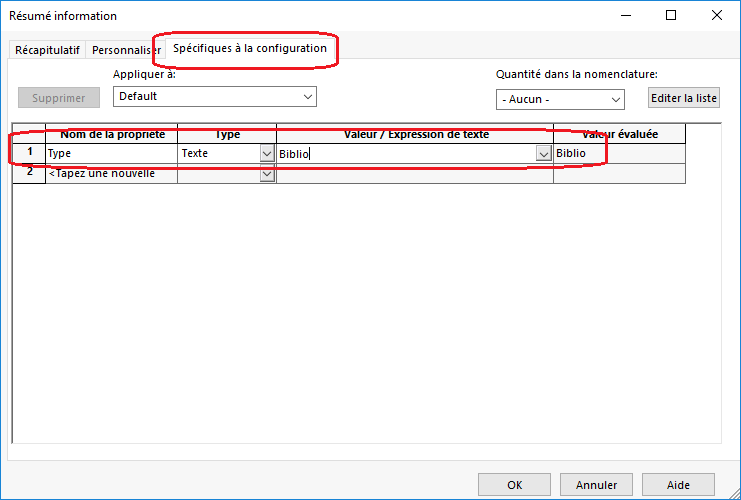Open help with the Aide button
This screenshot has width=741, height=500.
click(x=678, y=485)
